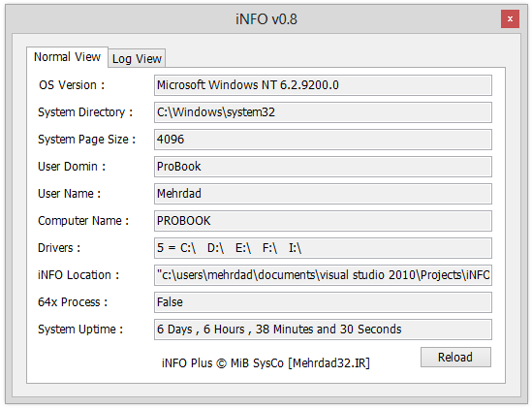Select the Computer Name field PROBOOK

[x=323, y=221]
